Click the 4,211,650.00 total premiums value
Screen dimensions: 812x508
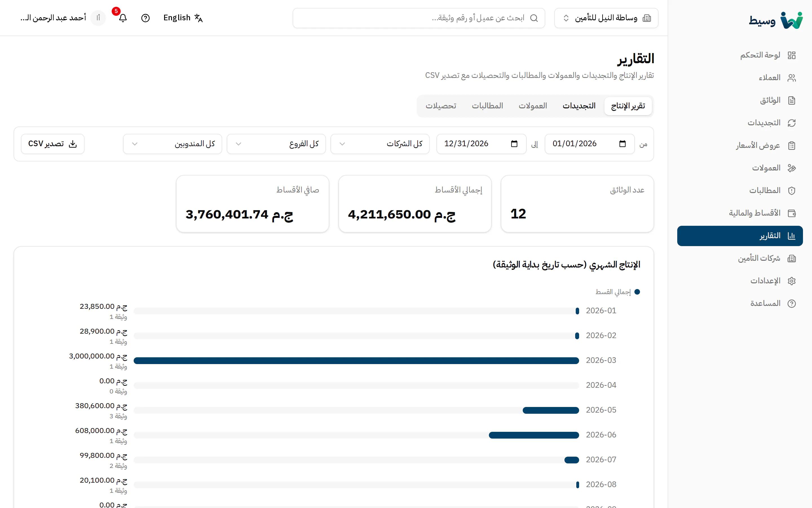tap(402, 214)
